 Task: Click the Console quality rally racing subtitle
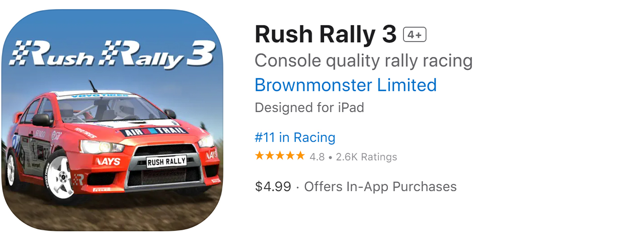(x=363, y=61)
